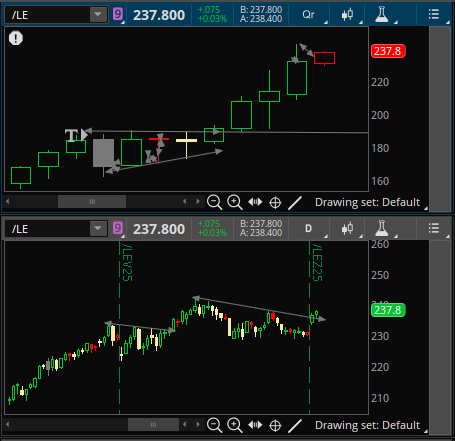The height and width of the screenshot is (441, 455).
Task: Select the drawing line tool, upper chart
Action: coord(295,203)
